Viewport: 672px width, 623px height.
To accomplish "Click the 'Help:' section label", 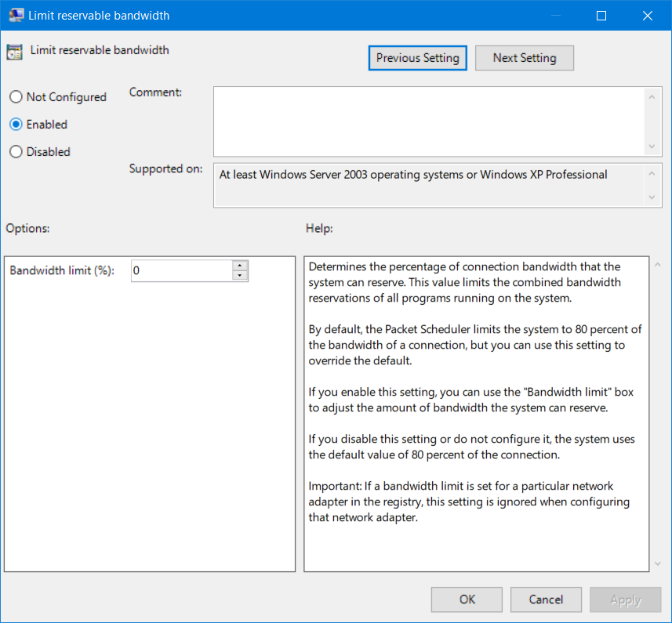I will pos(319,229).
